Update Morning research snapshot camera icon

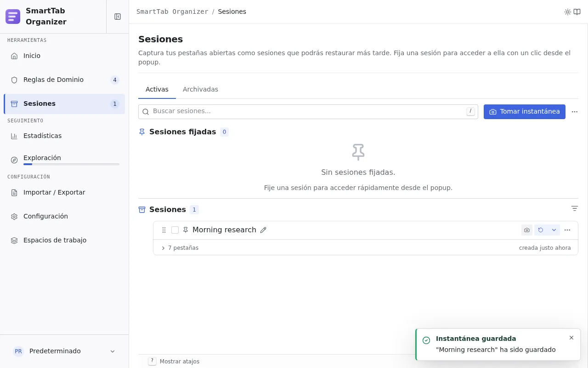click(x=527, y=230)
